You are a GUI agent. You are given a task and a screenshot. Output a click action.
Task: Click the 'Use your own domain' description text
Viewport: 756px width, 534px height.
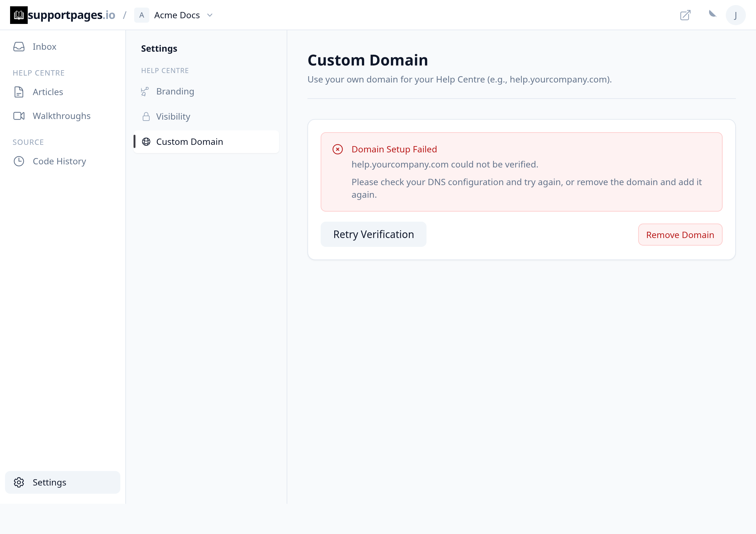(x=459, y=80)
